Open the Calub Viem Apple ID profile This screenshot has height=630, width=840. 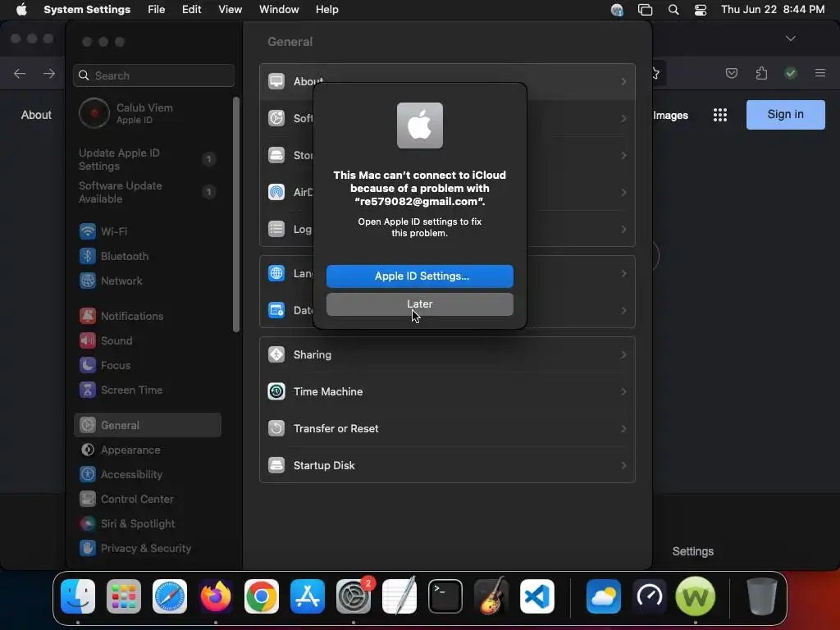127,113
